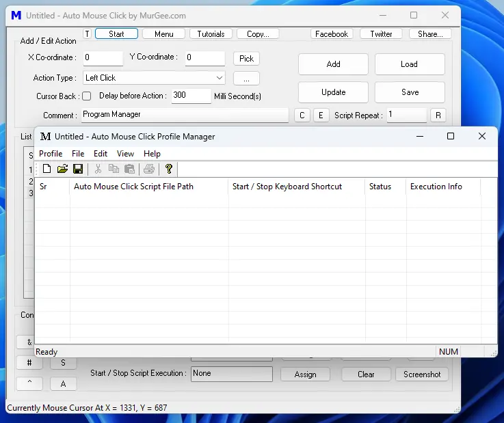Click the Open folder icon in Profile Manager toolbar
504x423 pixels.
[62, 169]
